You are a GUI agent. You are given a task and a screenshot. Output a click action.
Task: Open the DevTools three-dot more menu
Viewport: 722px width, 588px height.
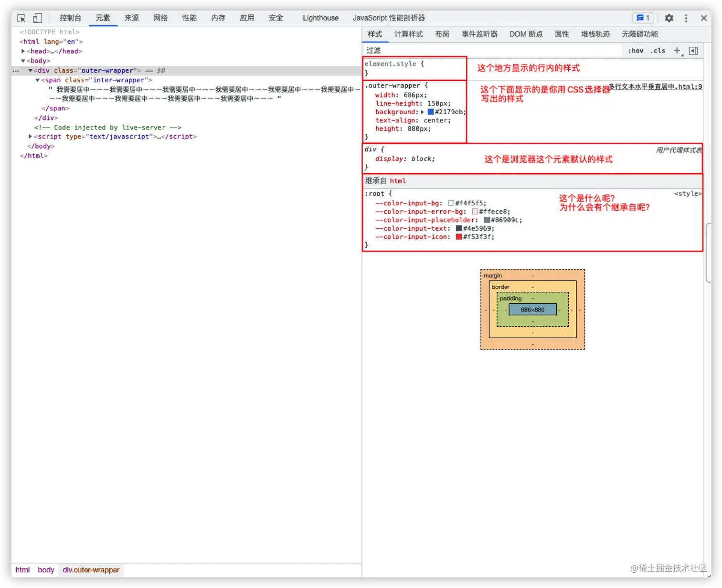[x=686, y=18]
